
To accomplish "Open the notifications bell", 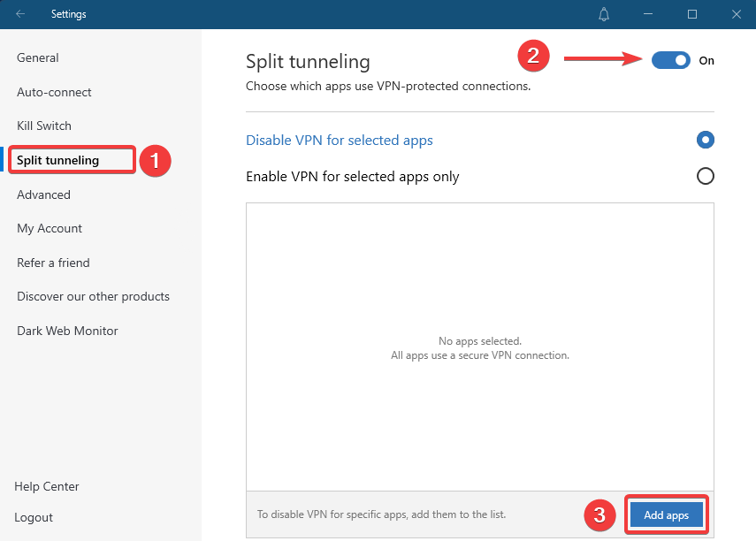I will click(x=604, y=14).
